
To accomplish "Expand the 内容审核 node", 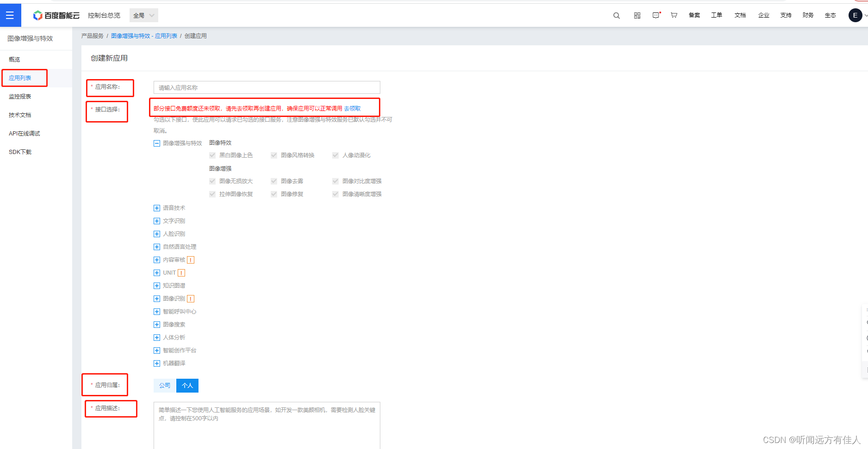I will click(x=157, y=260).
